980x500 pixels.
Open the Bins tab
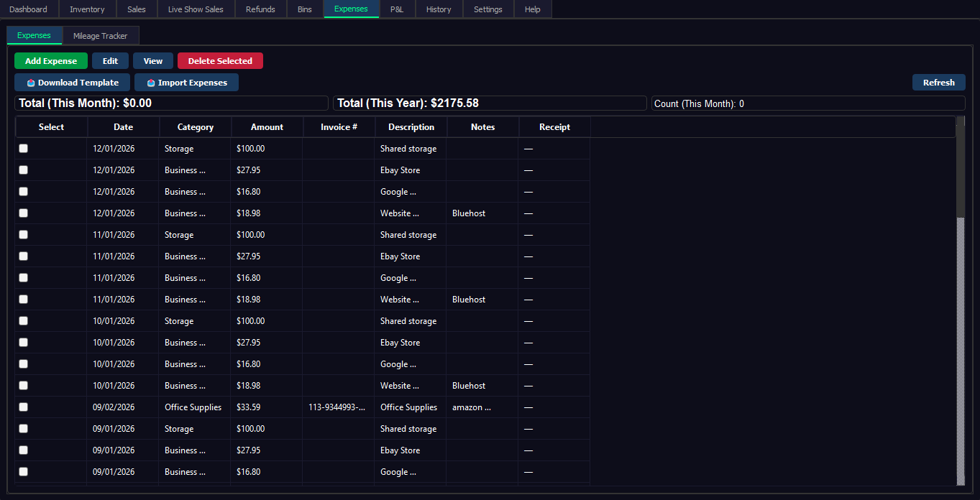pyautogui.click(x=305, y=9)
